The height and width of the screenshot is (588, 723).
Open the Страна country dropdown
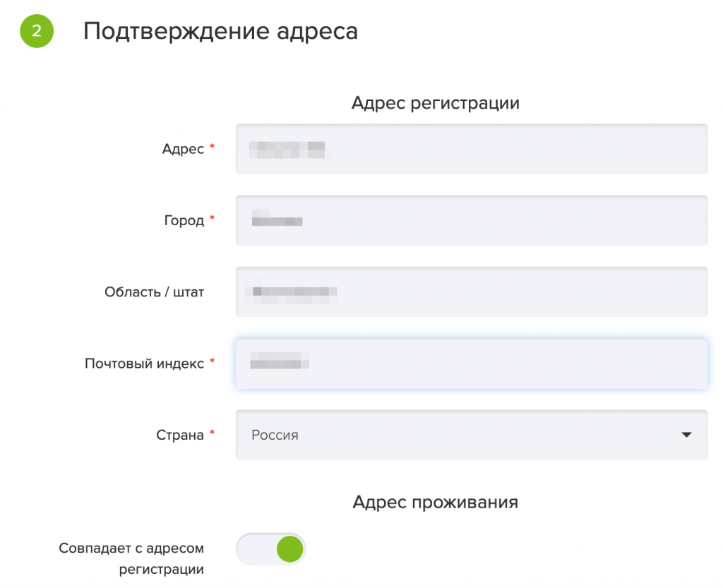471,435
